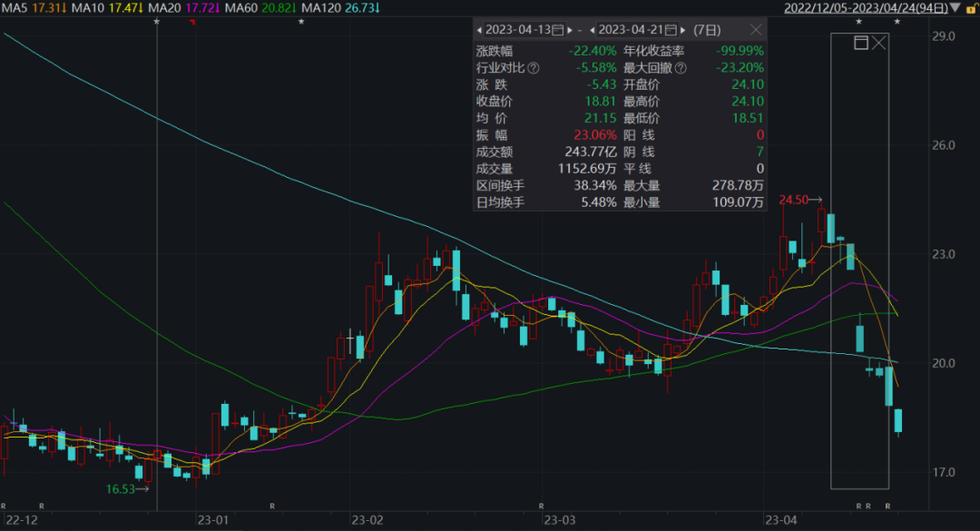This screenshot has height=531, width=980.
Task: Click help icon next to 最大回撤
Action: pyautogui.click(x=681, y=67)
